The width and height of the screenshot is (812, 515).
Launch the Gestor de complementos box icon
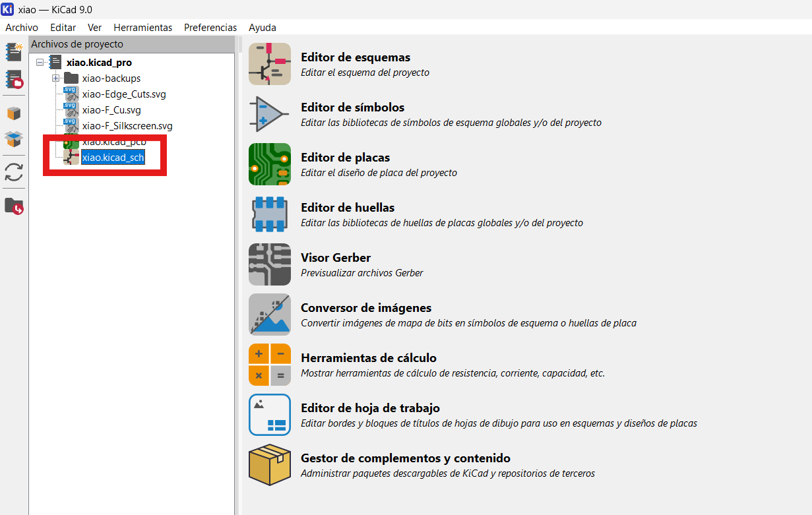coord(270,465)
